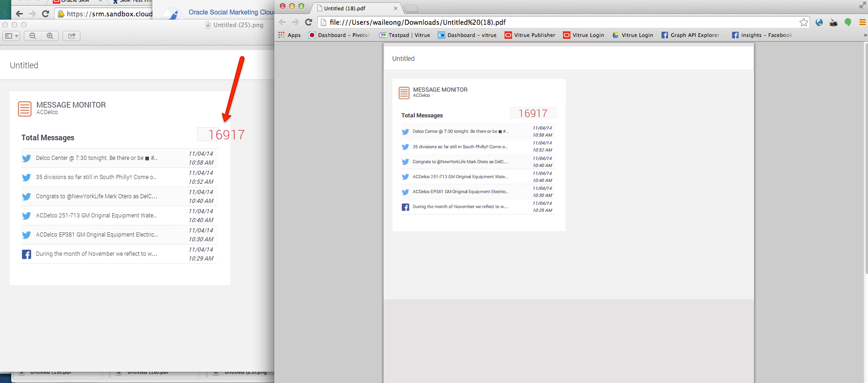
Task: Open the Chrome hamburger menu
Action: click(862, 22)
